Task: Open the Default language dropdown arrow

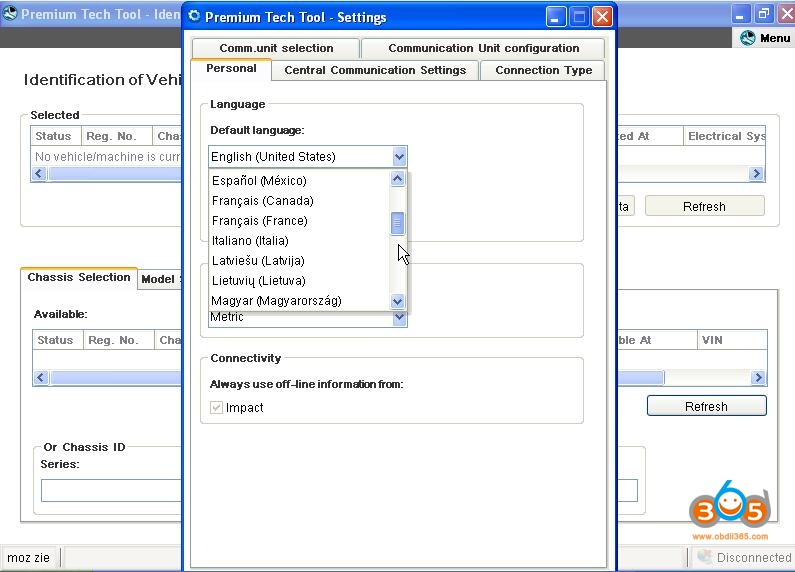Action: tap(399, 157)
